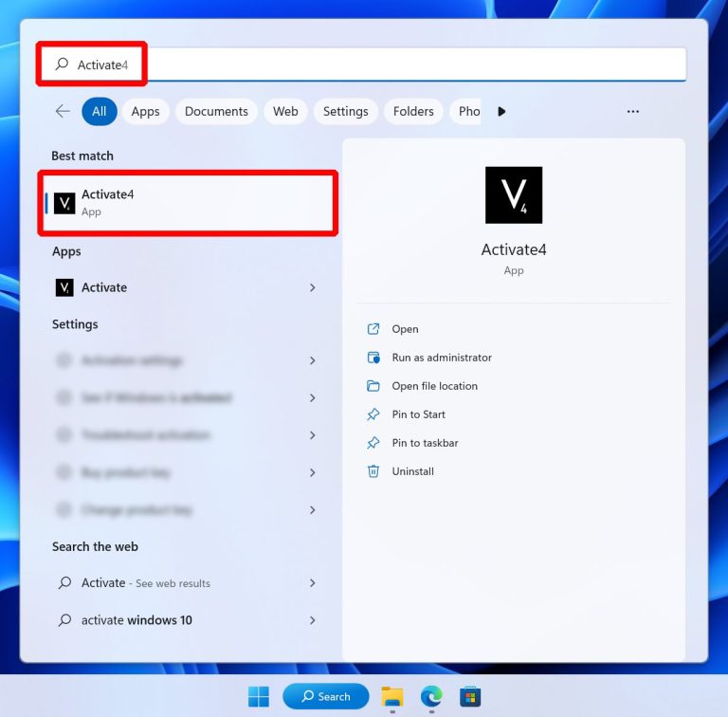Click the three-dot more options icon
The image size is (728, 717).
click(x=633, y=111)
